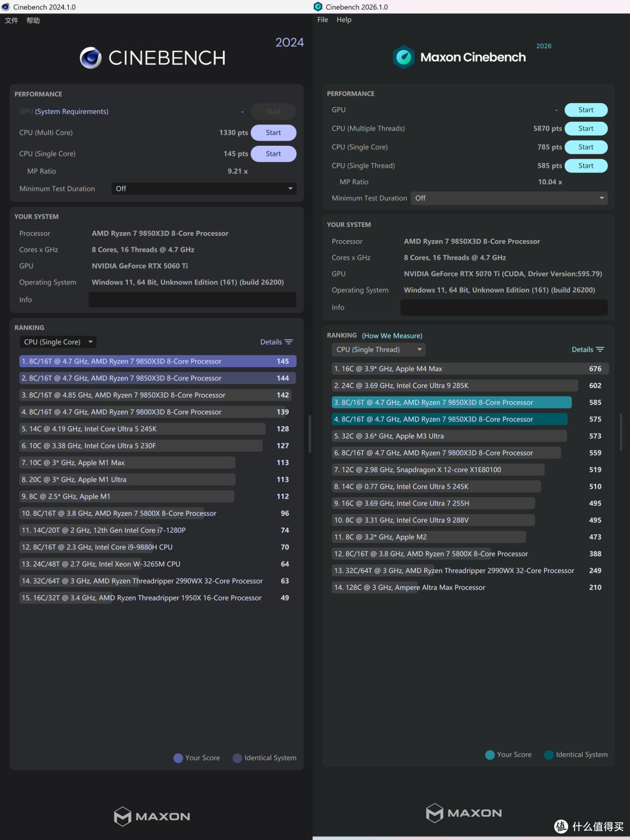Click the Info field in Cinebench 2024
The height and width of the screenshot is (840, 630).
[x=192, y=300]
